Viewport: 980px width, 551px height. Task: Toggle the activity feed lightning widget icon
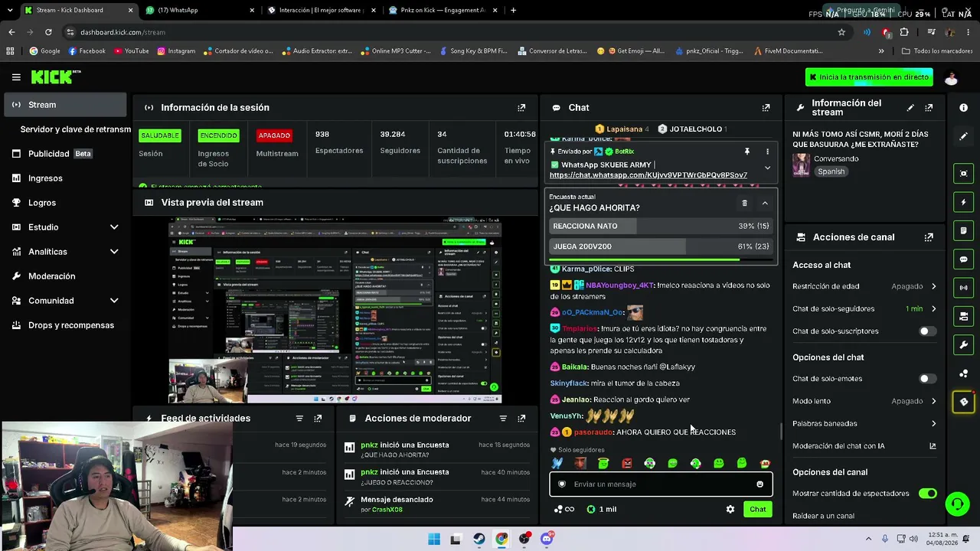click(963, 202)
